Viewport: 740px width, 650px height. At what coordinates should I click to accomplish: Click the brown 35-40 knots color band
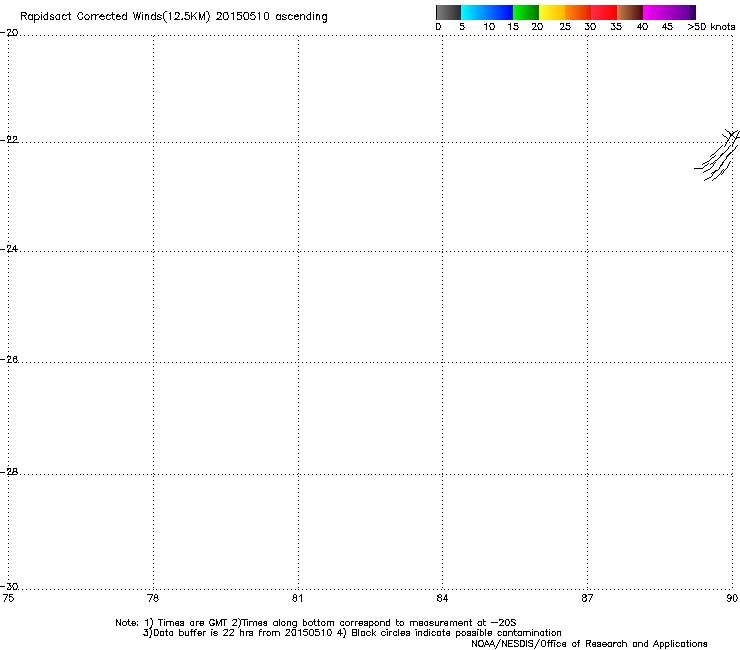coord(630,12)
